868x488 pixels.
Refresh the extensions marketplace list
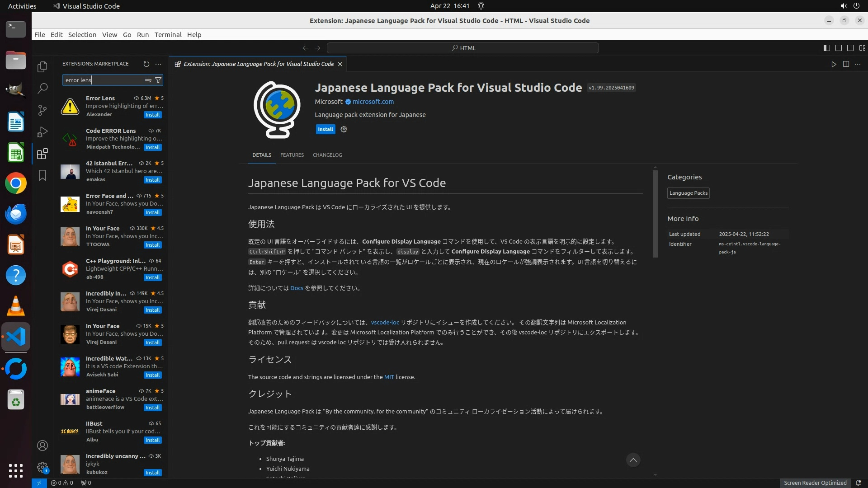coord(146,64)
